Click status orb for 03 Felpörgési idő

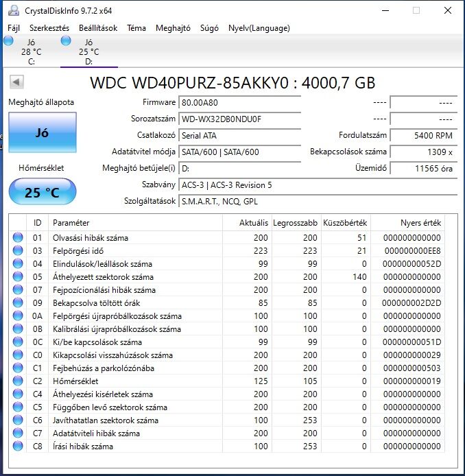click(x=18, y=250)
